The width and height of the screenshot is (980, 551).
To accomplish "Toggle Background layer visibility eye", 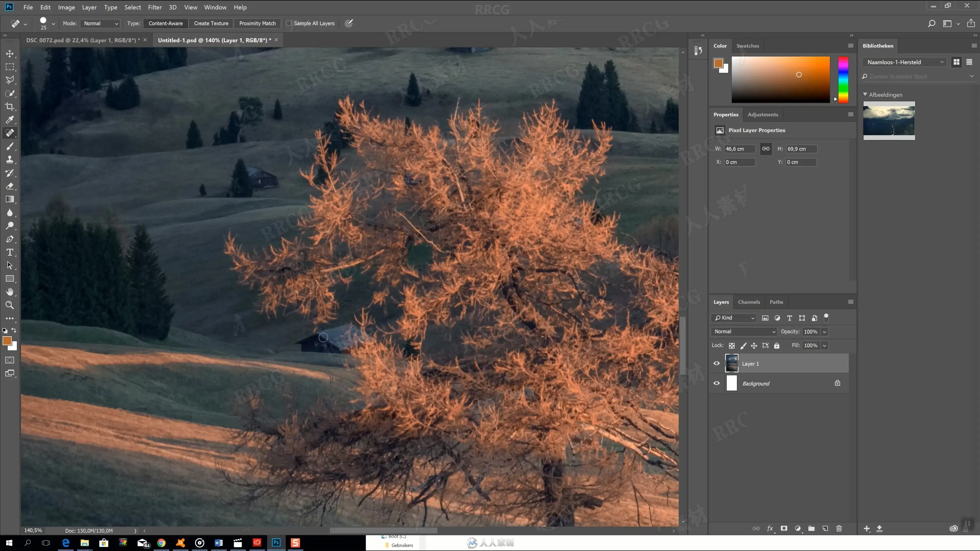I will pyautogui.click(x=716, y=383).
